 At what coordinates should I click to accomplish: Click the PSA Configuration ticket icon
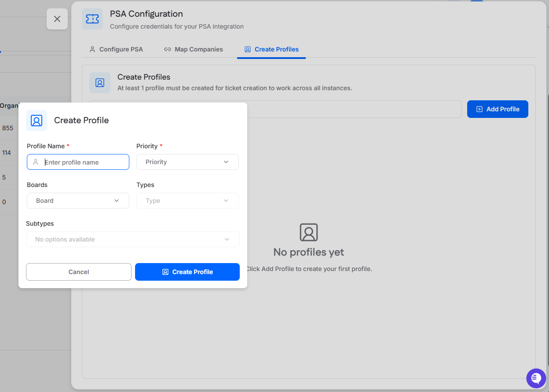92,19
